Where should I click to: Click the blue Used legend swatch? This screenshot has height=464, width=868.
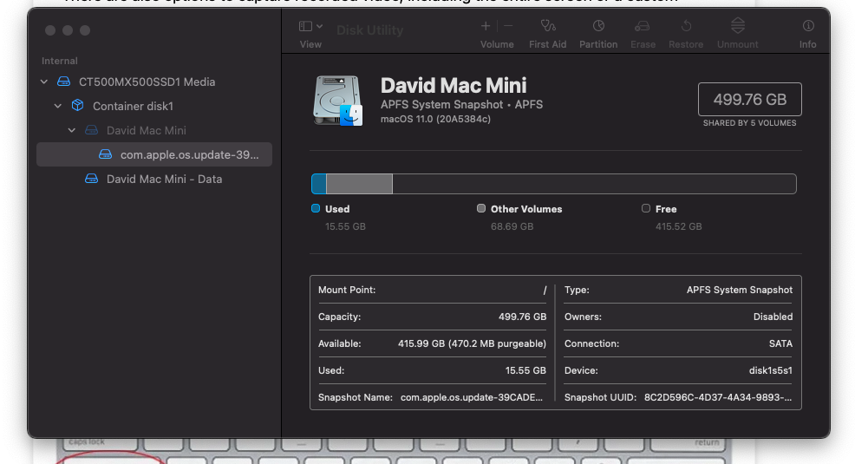[x=316, y=208]
